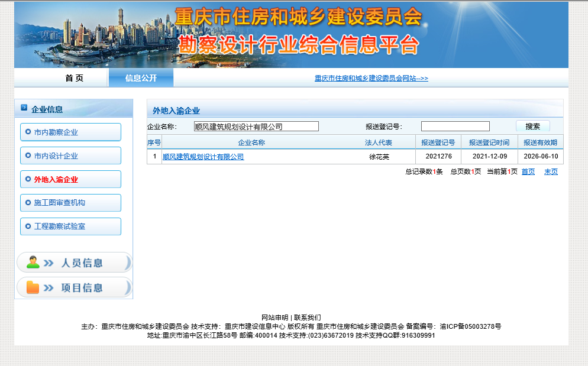Switch to the 信息公开 tab
588x366 pixels.
click(x=141, y=78)
